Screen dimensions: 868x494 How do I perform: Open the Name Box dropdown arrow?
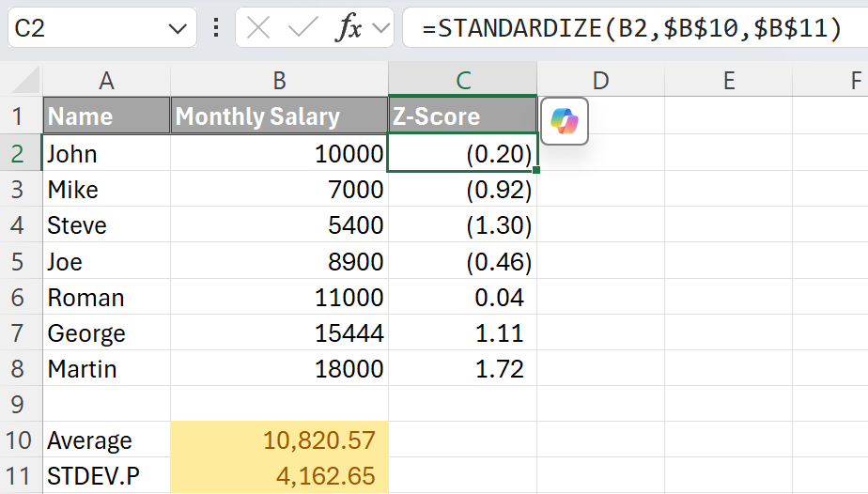[178, 28]
